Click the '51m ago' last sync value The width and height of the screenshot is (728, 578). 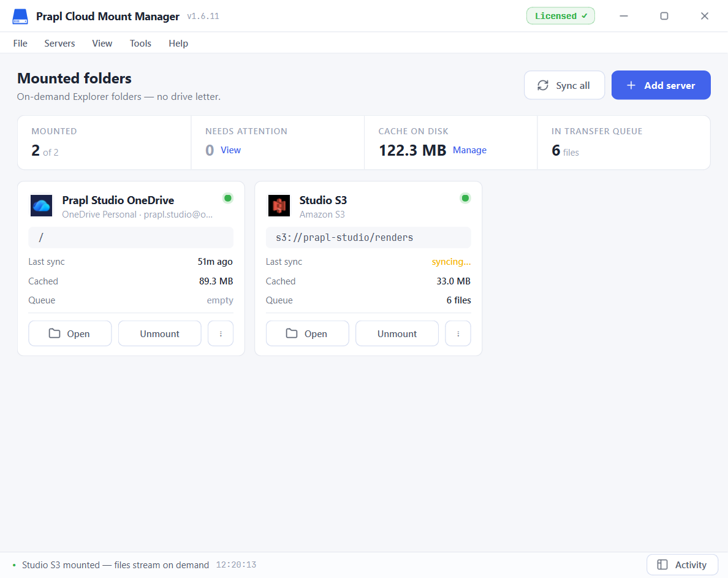(x=216, y=262)
